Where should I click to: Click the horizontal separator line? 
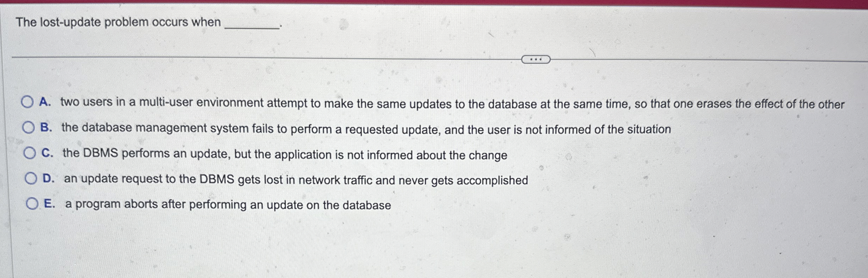coord(247,56)
